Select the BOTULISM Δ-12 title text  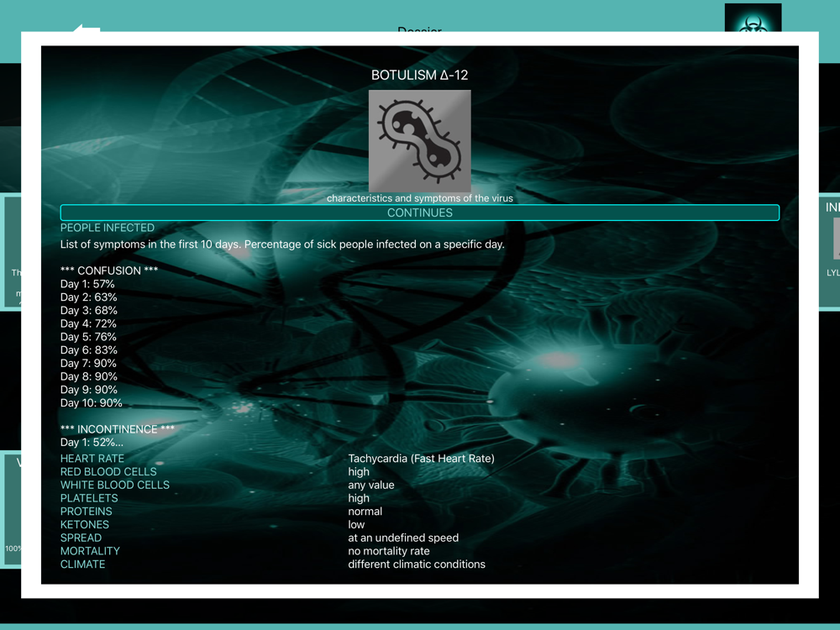pos(419,75)
